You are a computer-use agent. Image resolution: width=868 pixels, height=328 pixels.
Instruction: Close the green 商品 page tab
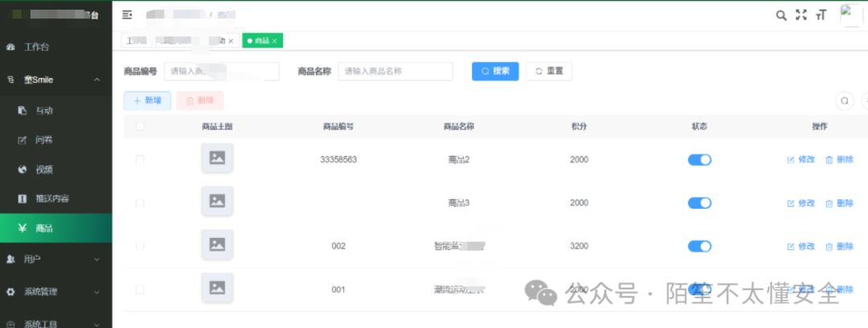(274, 41)
